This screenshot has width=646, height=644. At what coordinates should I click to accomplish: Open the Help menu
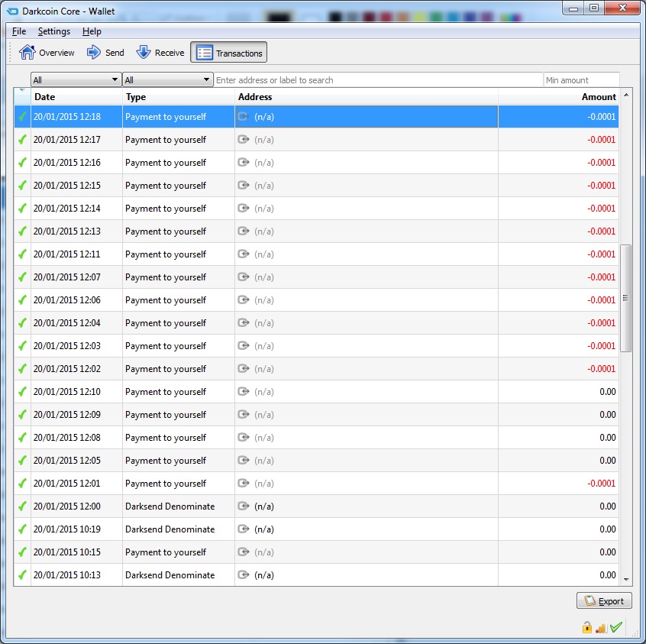92,31
